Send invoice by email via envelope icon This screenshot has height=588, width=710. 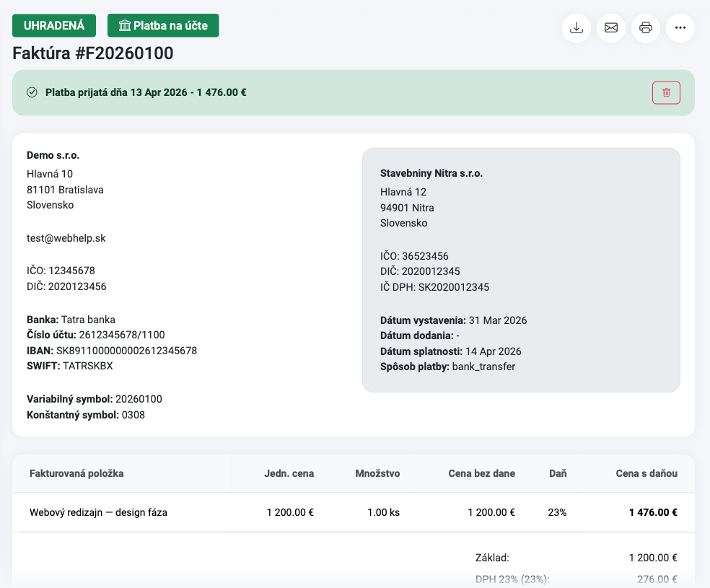(611, 28)
